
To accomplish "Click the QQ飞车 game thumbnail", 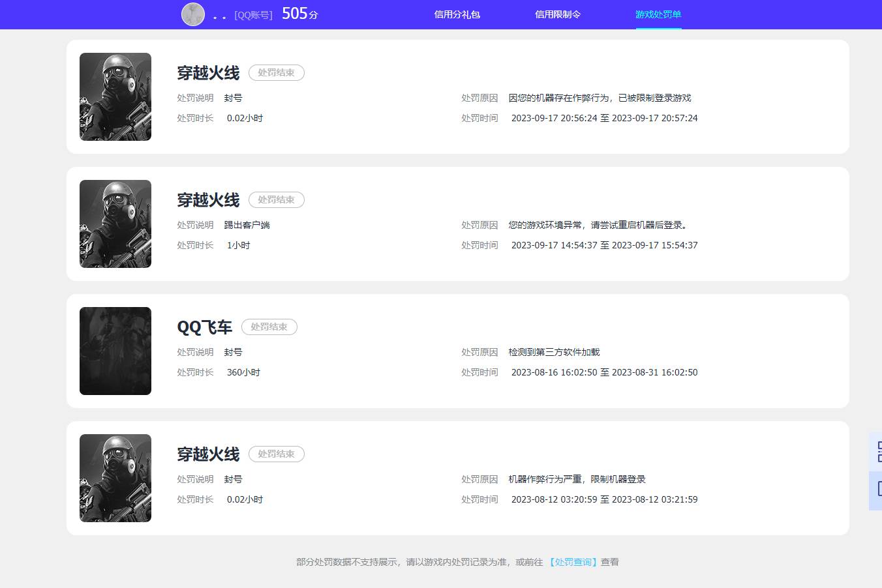I will click(115, 351).
